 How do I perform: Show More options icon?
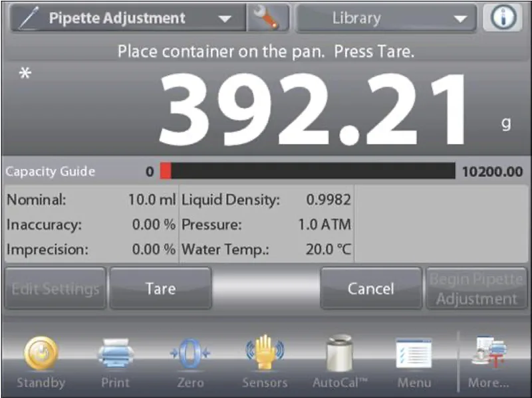489,355
